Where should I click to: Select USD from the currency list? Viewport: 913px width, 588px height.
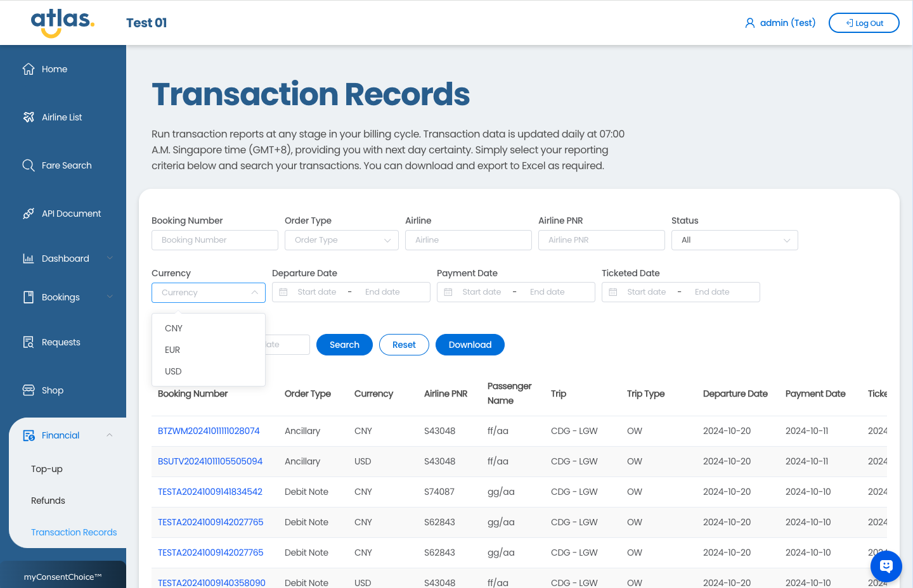coord(173,371)
